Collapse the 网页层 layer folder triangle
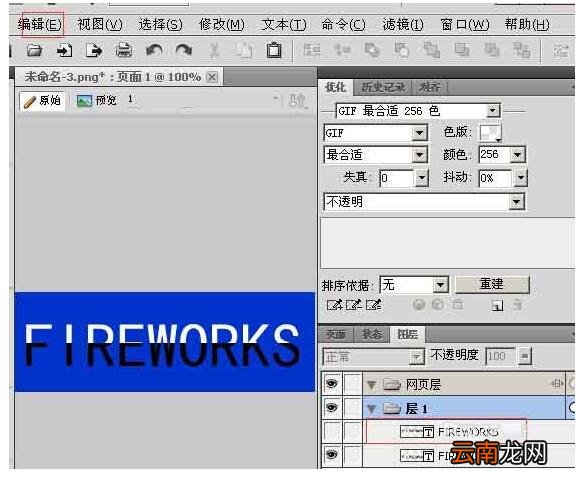 pos(371,385)
